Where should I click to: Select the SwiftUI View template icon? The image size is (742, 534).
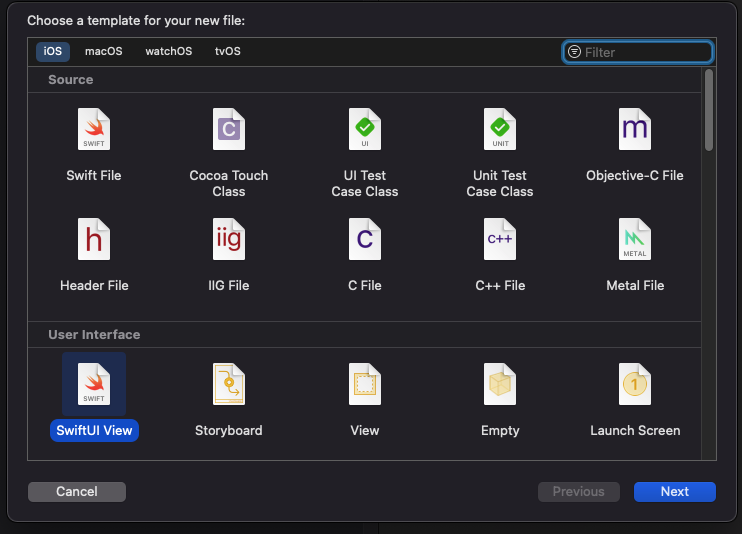(x=94, y=384)
